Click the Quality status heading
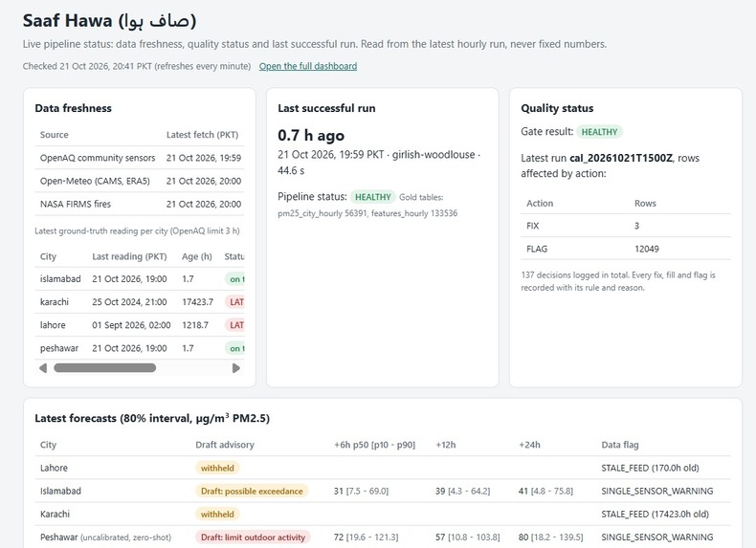756x548 pixels. [557, 108]
